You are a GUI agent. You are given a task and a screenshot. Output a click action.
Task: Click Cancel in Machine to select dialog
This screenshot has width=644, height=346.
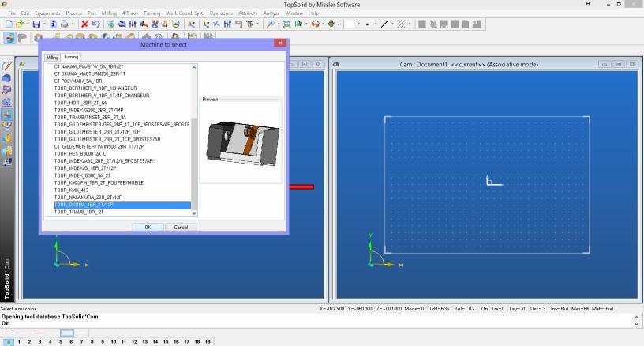click(181, 228)
